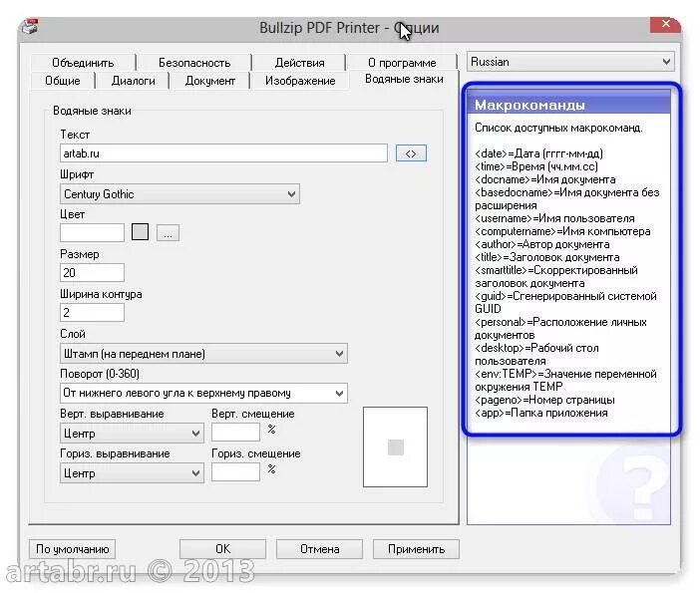Click the <author> macro line
700x593 pixels.
tap(542, 244)
